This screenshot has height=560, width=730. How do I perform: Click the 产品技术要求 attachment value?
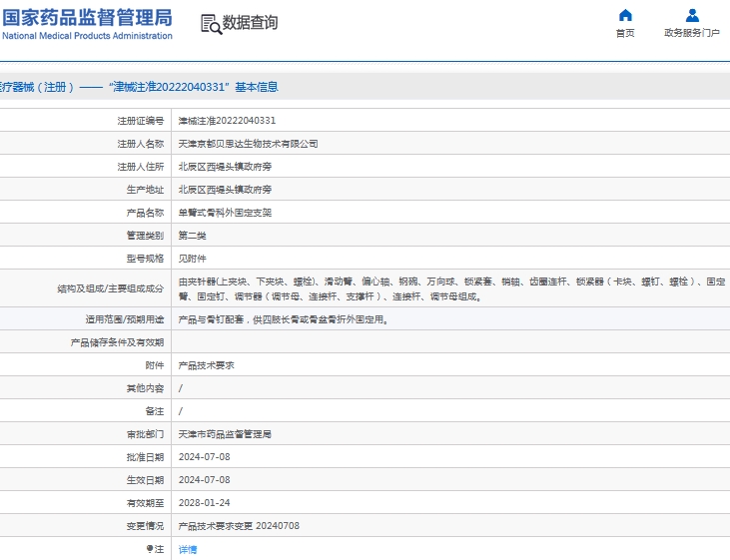click(x=206, y=365)
